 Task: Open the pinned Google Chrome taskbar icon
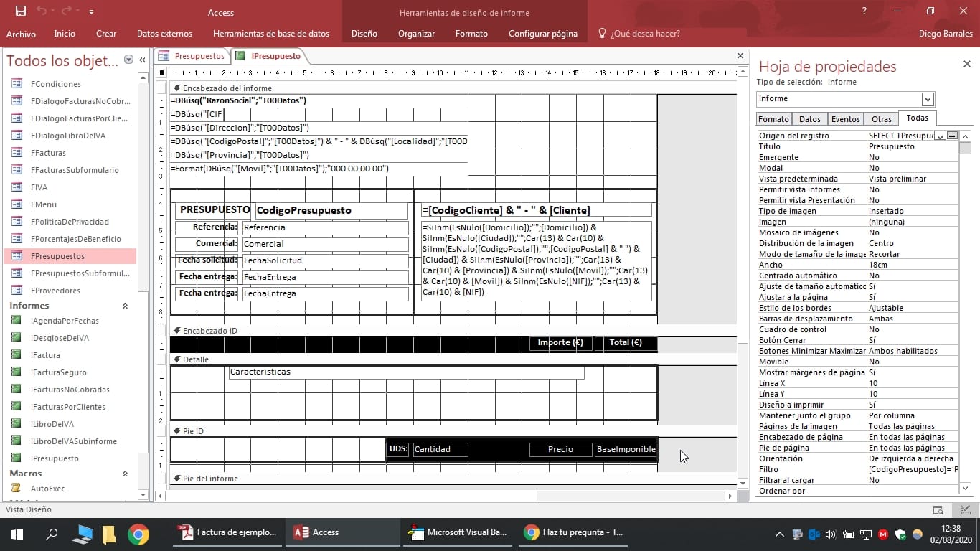(138, 533)
